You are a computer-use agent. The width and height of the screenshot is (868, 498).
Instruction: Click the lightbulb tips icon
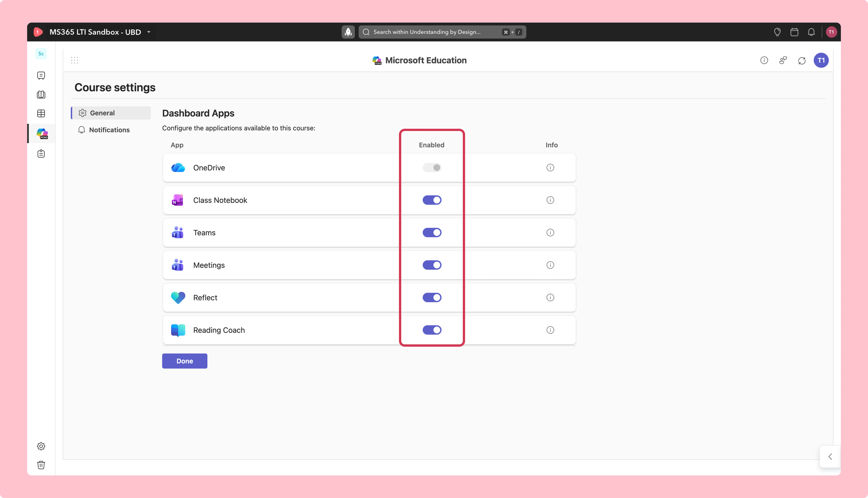click(777, 32)
